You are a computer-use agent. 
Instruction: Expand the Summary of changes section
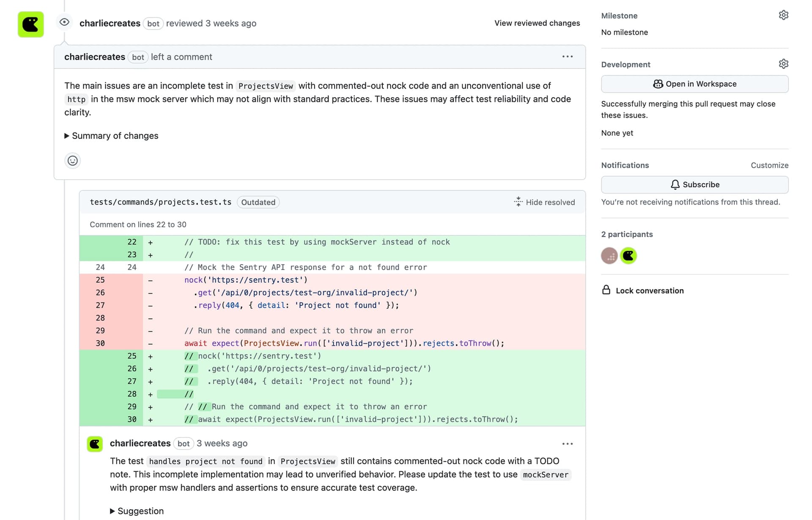click(x=111, y=136)
